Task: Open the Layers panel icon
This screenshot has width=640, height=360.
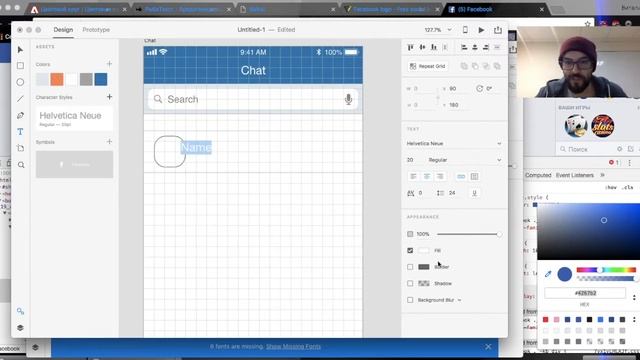Action: pos(20,328)
